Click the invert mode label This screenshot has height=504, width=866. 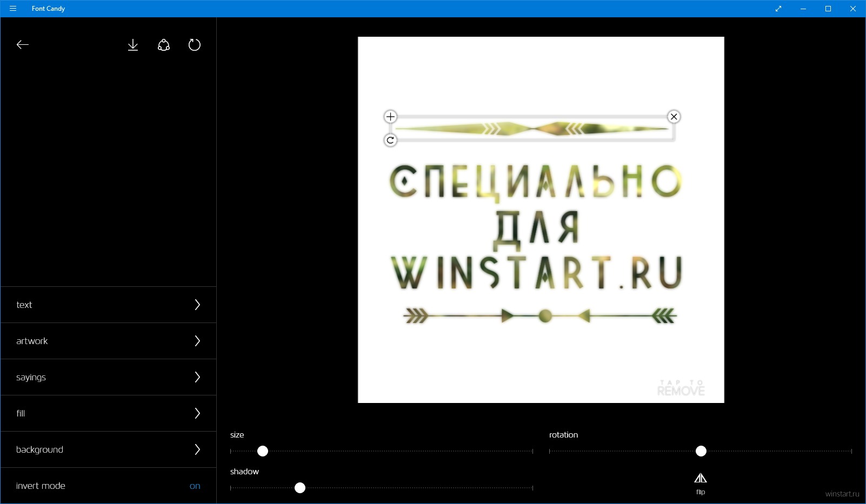41,486
